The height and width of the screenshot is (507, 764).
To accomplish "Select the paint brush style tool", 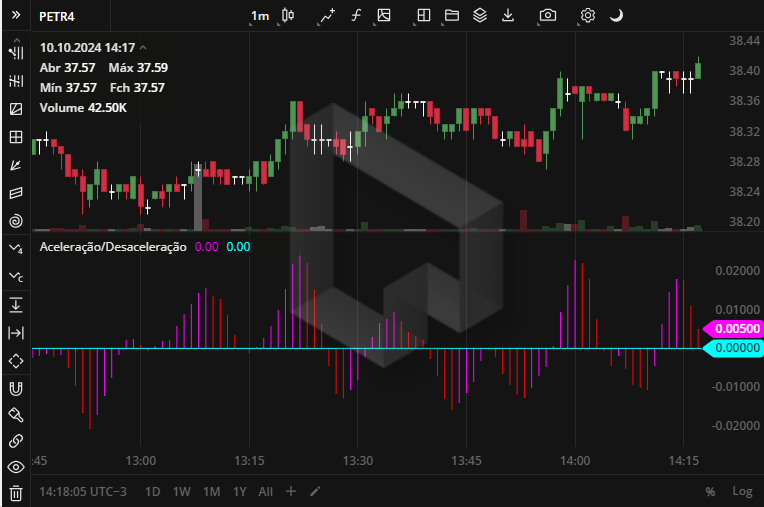I will point(16,415).
